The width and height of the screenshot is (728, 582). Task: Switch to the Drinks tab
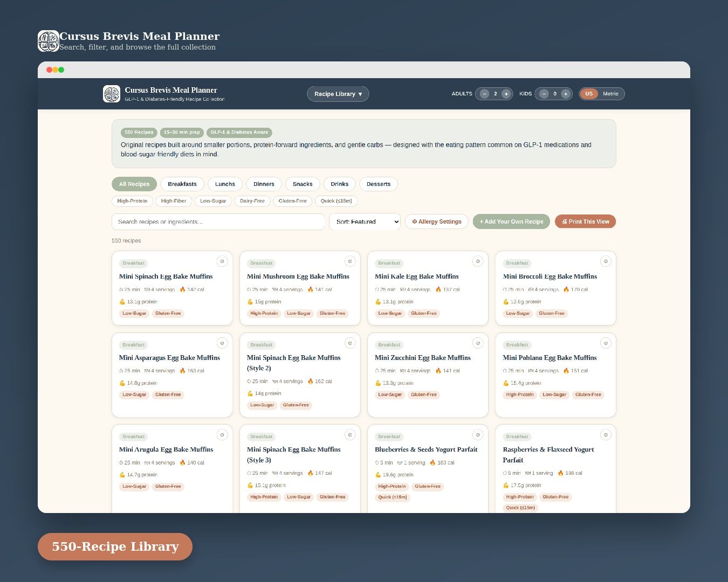(340, 184)
